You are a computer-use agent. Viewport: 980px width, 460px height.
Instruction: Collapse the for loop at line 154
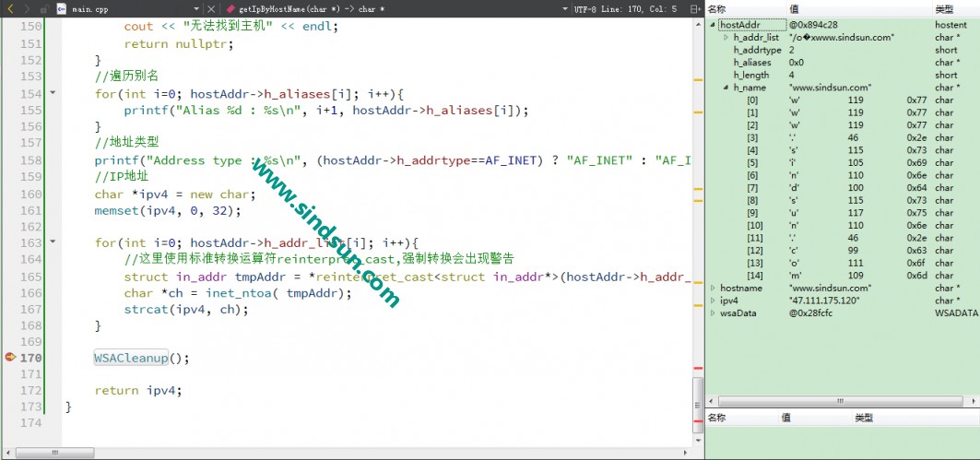(x=53, y=92)
